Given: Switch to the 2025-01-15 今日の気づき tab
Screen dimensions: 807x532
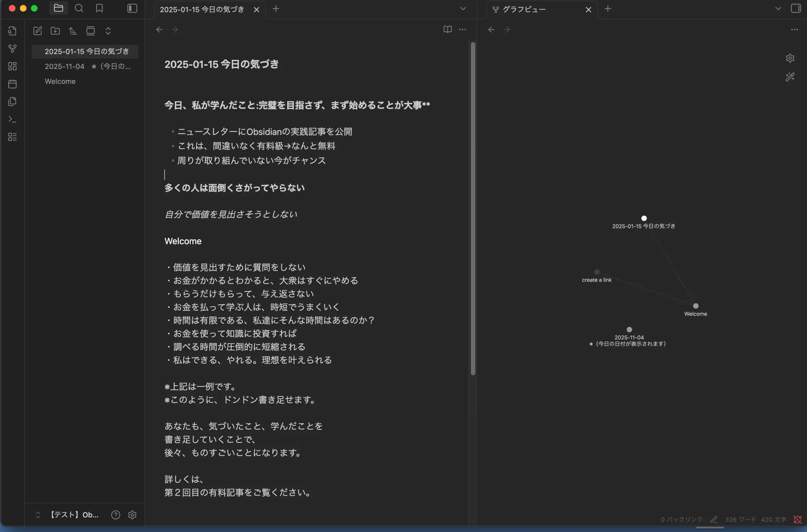Looking at the screenshot, I should point(202,9).
